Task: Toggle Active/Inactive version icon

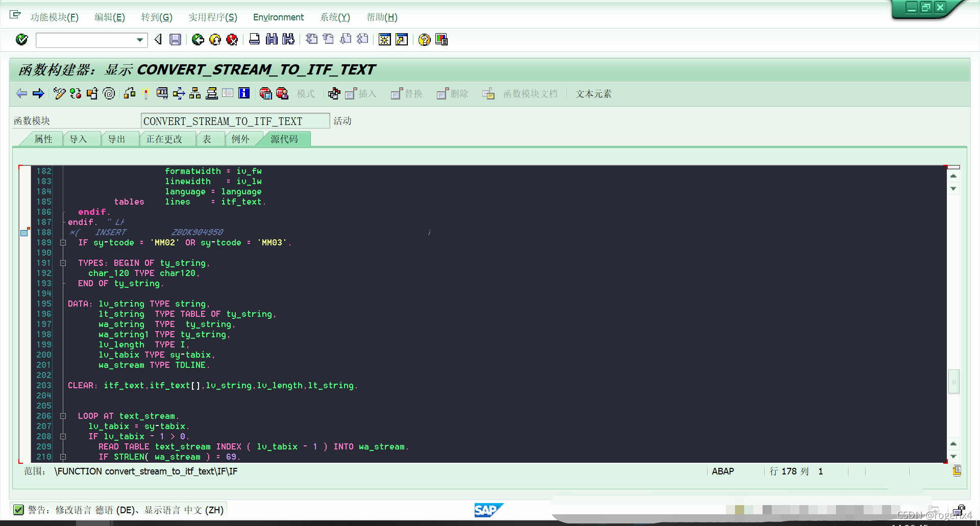Action: 76,93
